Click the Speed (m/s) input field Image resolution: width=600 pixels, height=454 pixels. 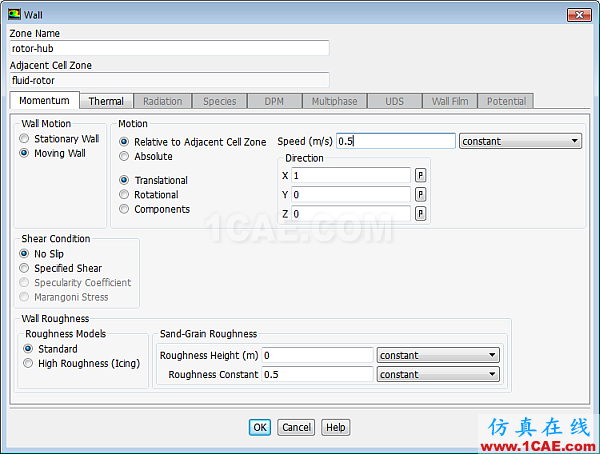395,141
